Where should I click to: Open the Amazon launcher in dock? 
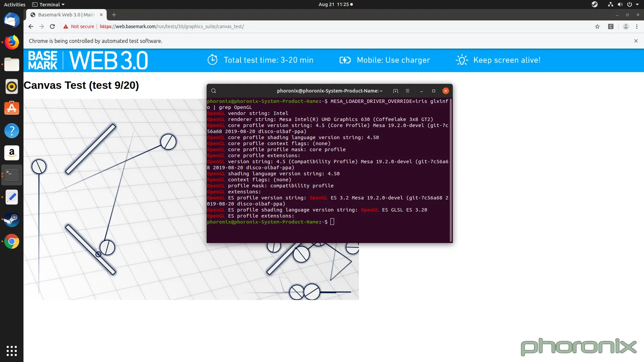tap(12, 153)
